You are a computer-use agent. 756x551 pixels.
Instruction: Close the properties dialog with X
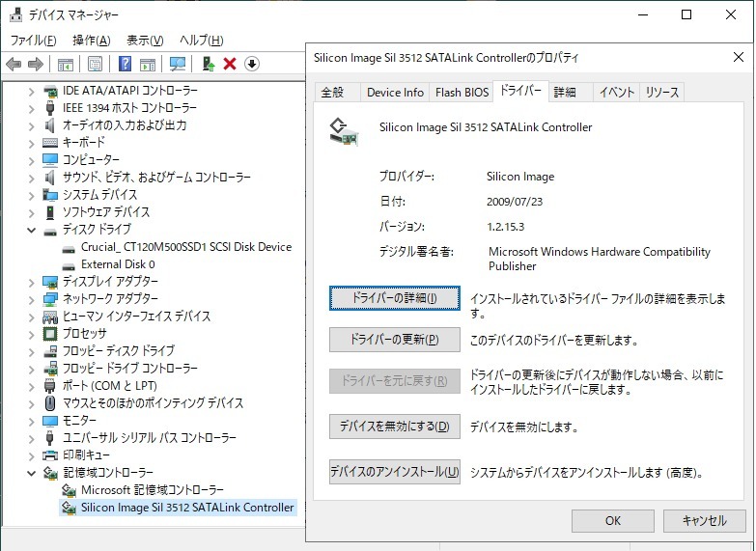pyautogui.click(x=739, y=57)
